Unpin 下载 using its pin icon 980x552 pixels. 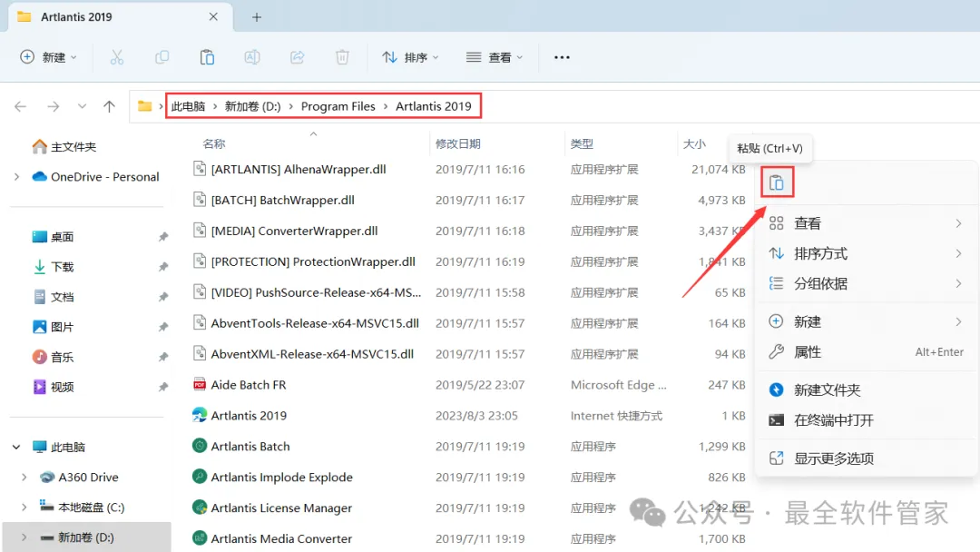[163, 267]
